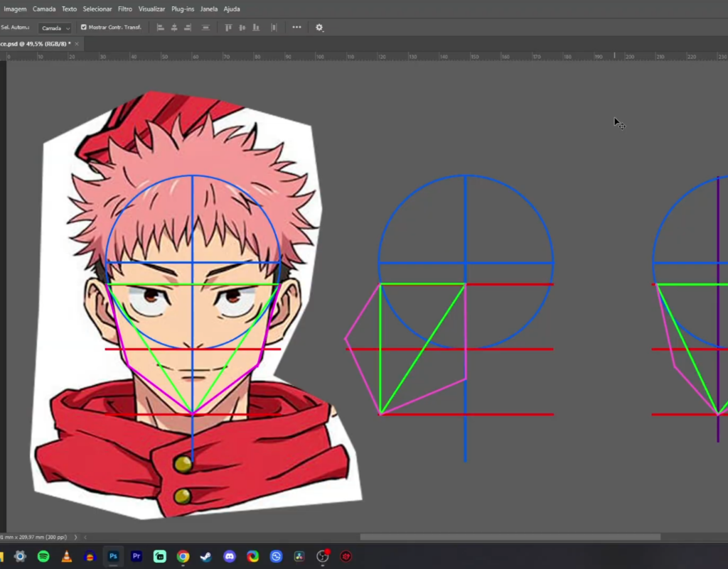This screenshot has width=728, height=569.
Task: Open the blue sync app icon in taskbar
Action: coord(277,556)
